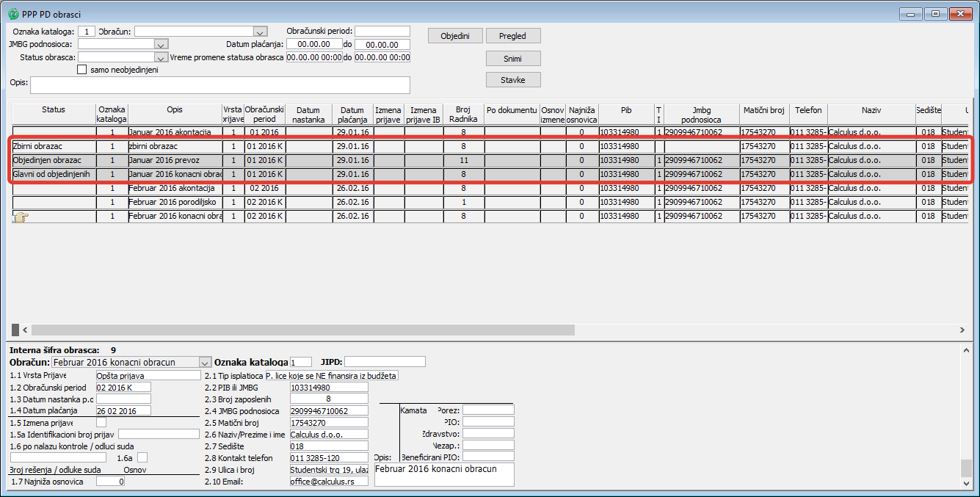Expand the Februar 2016 konacni obracun dropdown
Viewport: 980px width, 497px height.
(x=205, y=363)
